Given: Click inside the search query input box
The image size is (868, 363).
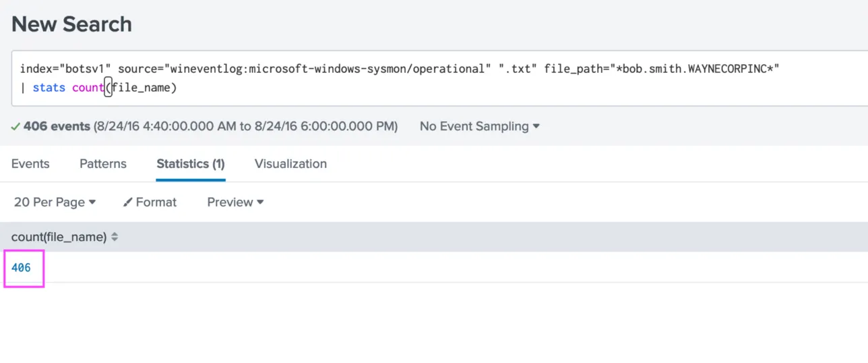Looking at the screenshot, I should [x=439, y=78].
